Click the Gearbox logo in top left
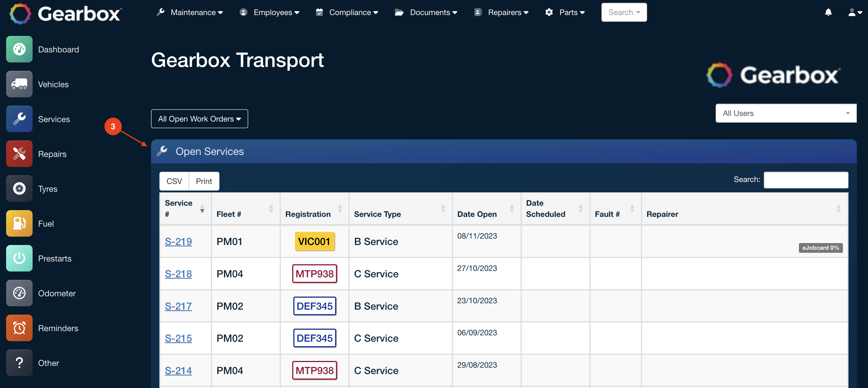The image size is (868, 388). [x=65, y=13]
